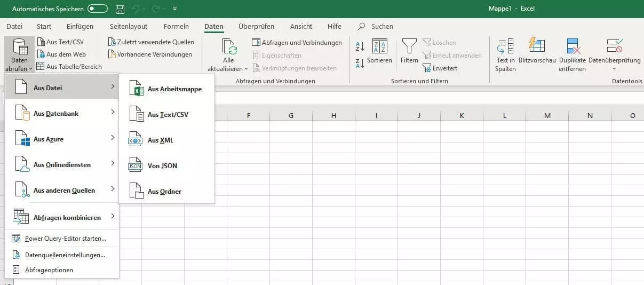Switch to the Start tab
The image size is (644, 285).
coord(44,26)
